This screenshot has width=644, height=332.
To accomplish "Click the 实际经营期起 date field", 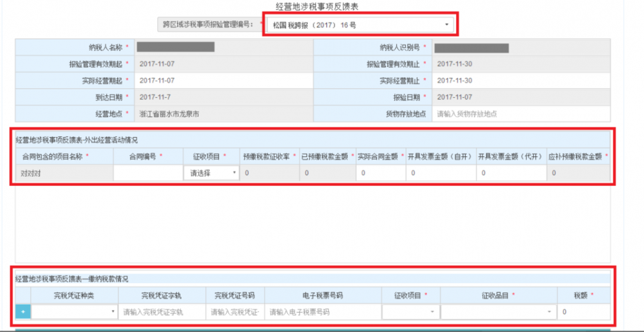I will [223, 80].
